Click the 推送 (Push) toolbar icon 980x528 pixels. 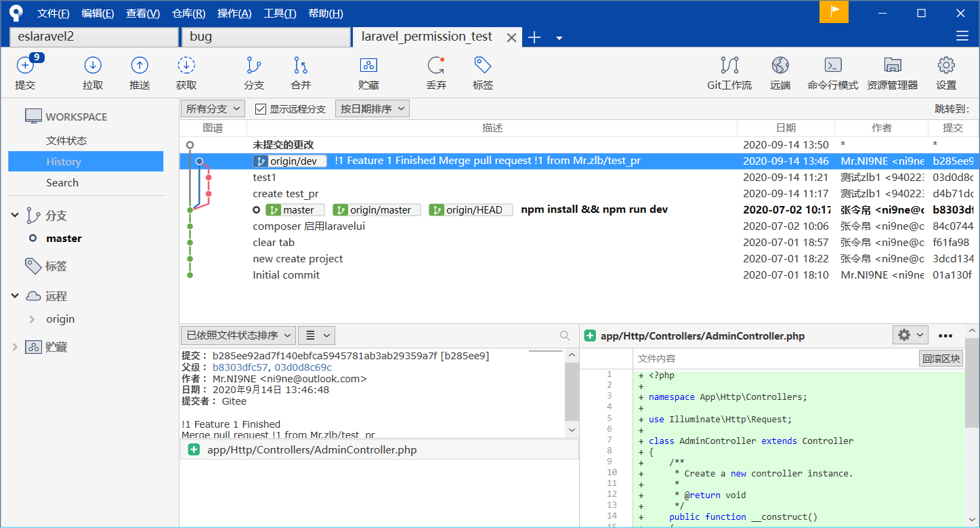pos(140,66)
